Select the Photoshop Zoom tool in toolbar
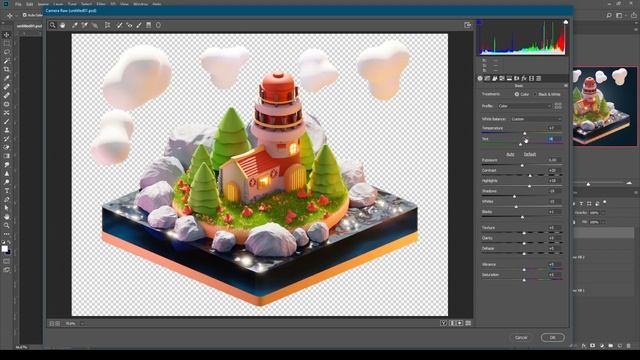 [7, 225]
